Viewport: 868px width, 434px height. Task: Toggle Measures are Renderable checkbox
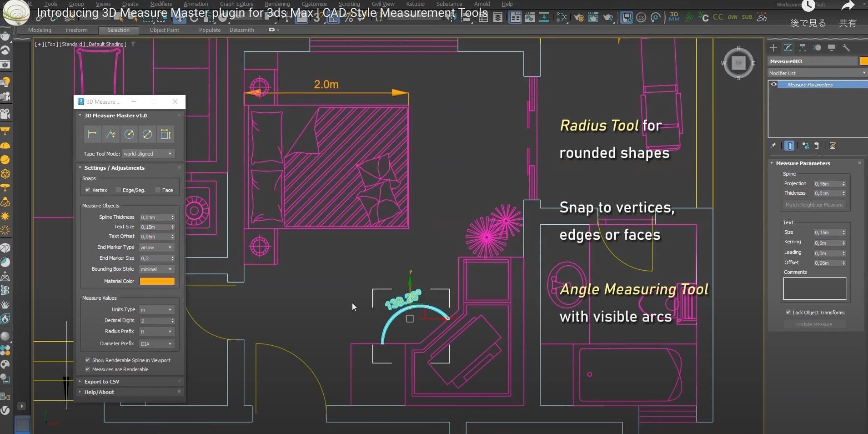(x=88, y=369)
